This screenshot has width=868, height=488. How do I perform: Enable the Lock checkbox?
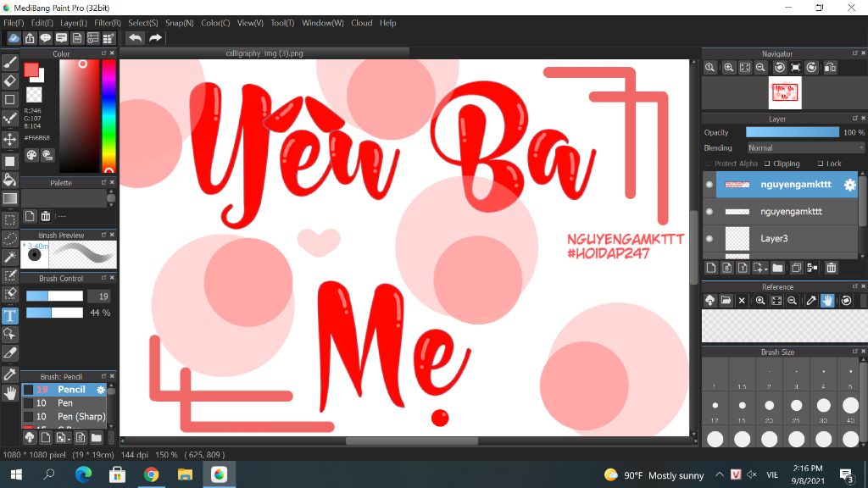[x=821, y=164]
